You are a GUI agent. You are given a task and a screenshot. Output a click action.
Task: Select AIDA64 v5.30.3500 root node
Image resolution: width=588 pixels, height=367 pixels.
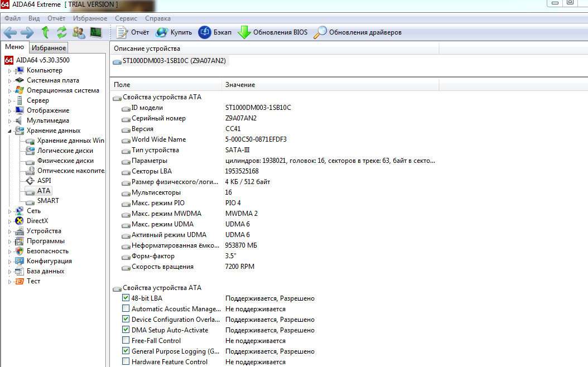pos(37,60)
